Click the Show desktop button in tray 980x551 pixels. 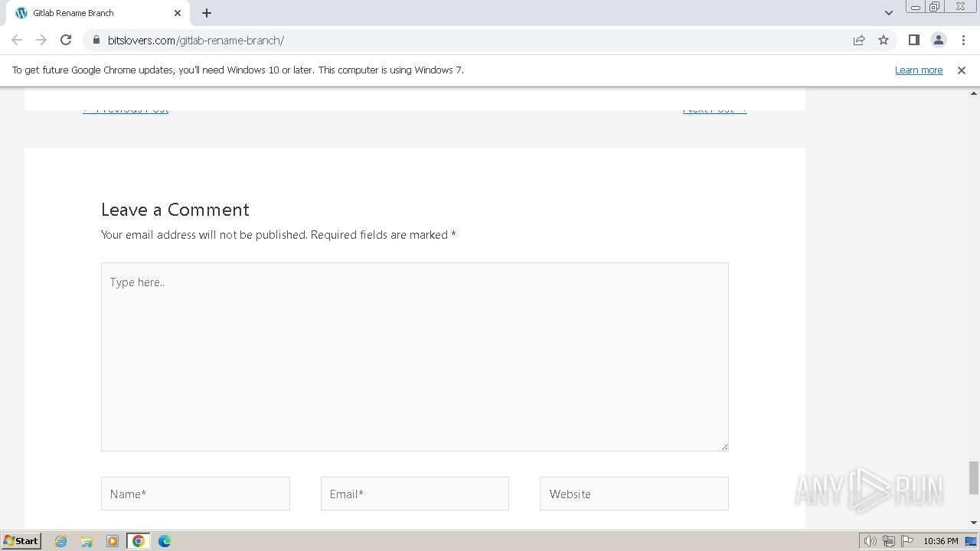pyautogui.click(x=971, y=541)
